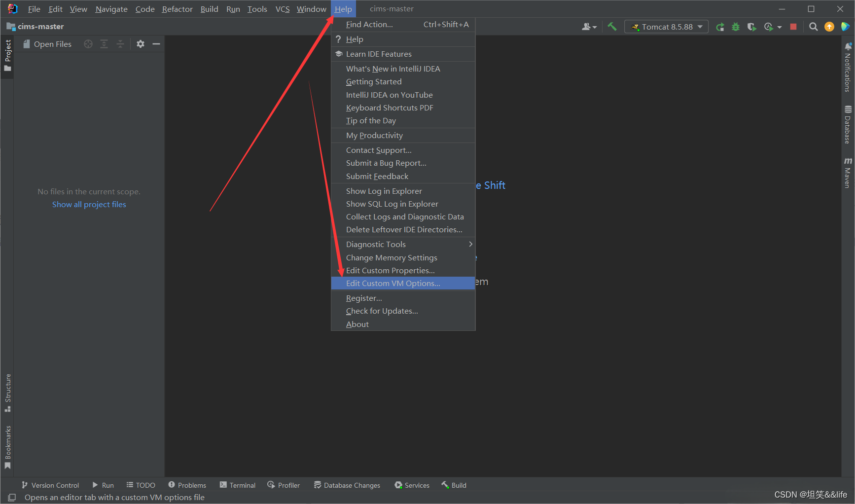The width and height of the screenshot is (855, 504).
Task: Open the Maven tool window
Action: tap(848, 173)
